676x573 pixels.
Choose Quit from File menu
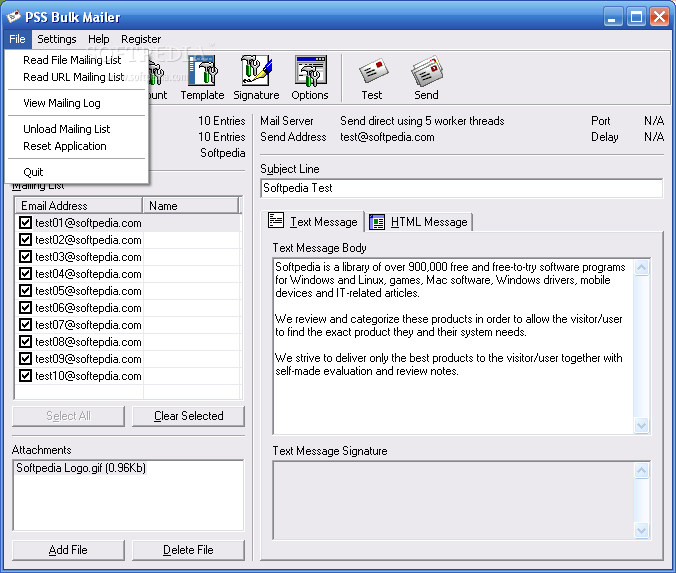coord(77,172)
